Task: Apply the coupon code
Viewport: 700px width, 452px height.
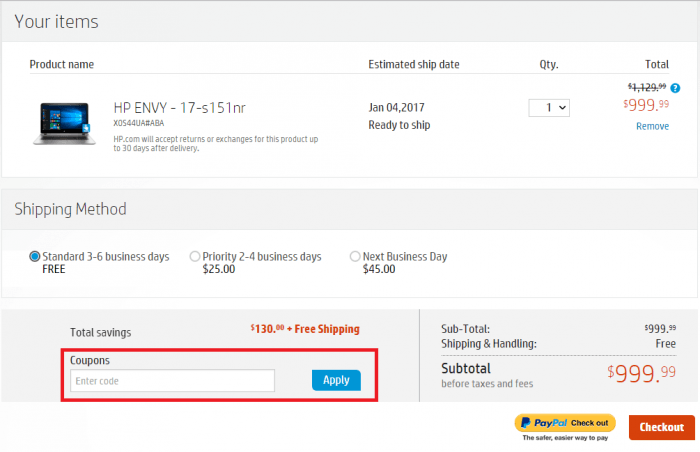Action: click(x=336, y=380)
